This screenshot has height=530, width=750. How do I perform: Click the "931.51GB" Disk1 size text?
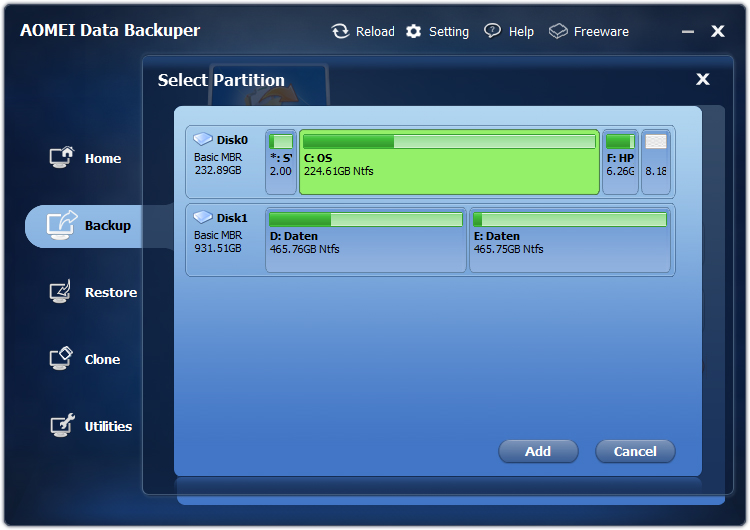[218, 248]
